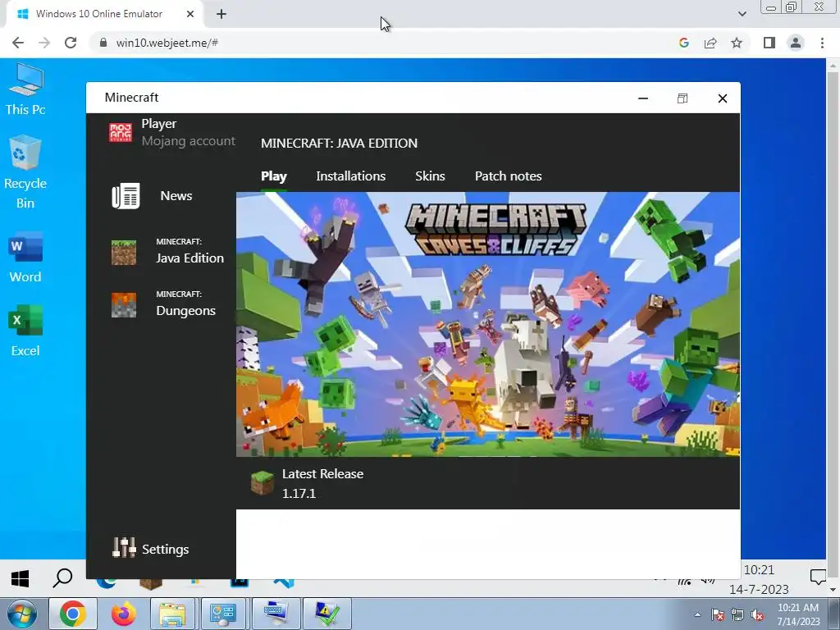Image resolution: width=840 pixels, height=630 pixels.
Task: Open launcher Settings
Action: click(x=151, y=549)
